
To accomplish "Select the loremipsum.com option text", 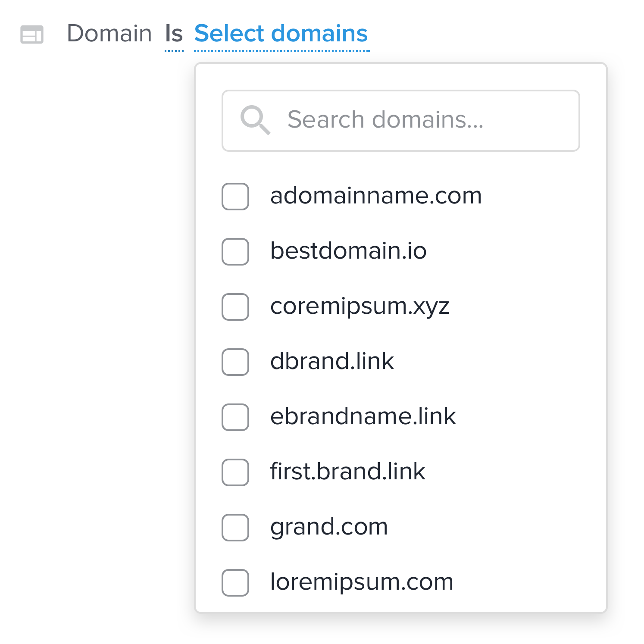I will (x=362, y=583).
